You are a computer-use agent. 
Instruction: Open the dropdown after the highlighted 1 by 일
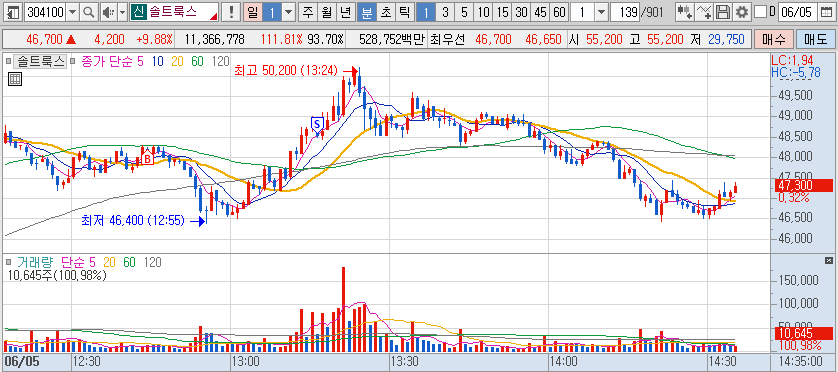(289, 12)
